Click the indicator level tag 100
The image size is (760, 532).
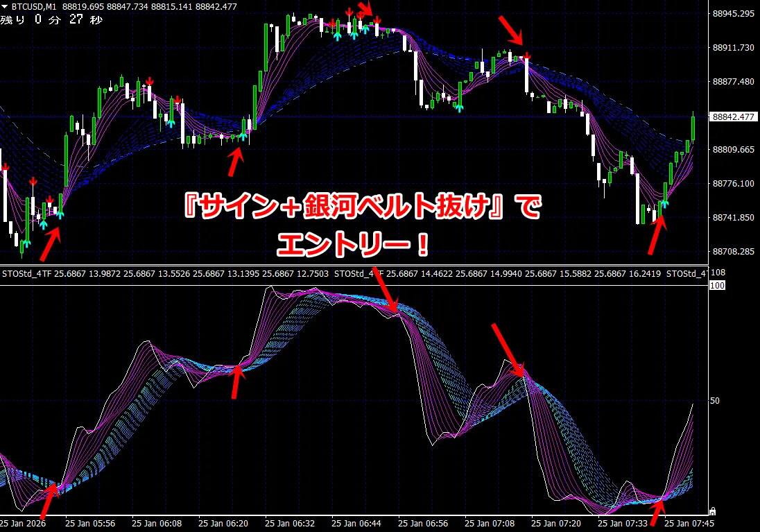click(x=717, y=286)
